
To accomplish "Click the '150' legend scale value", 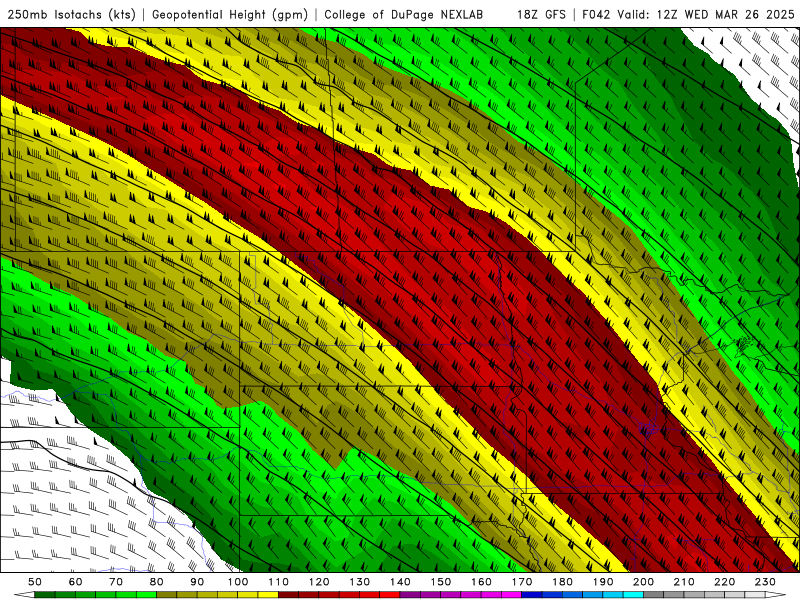I will tap(441, 582).
